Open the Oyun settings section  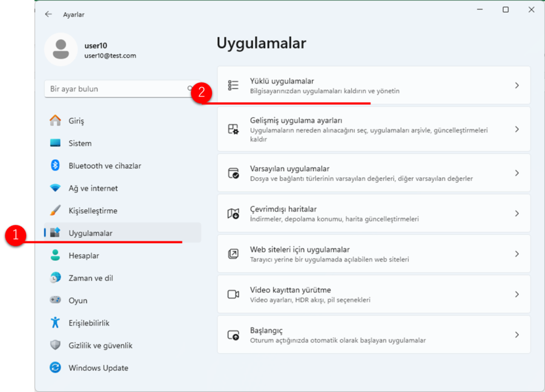123,300
